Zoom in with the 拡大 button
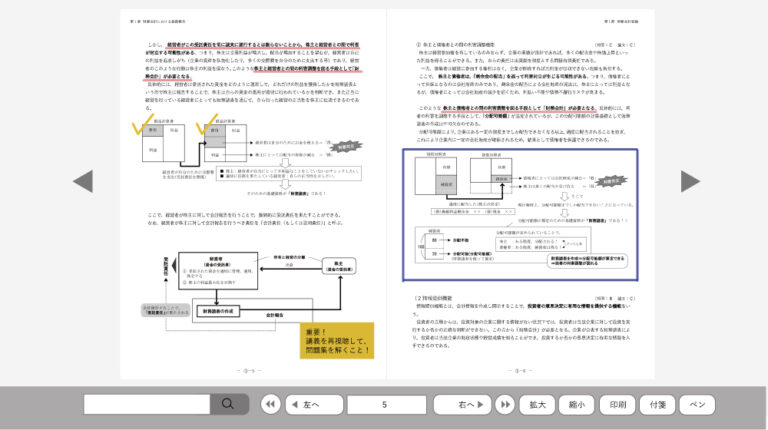The width and height of the screenshot is (768, 430). pos(537,404)
